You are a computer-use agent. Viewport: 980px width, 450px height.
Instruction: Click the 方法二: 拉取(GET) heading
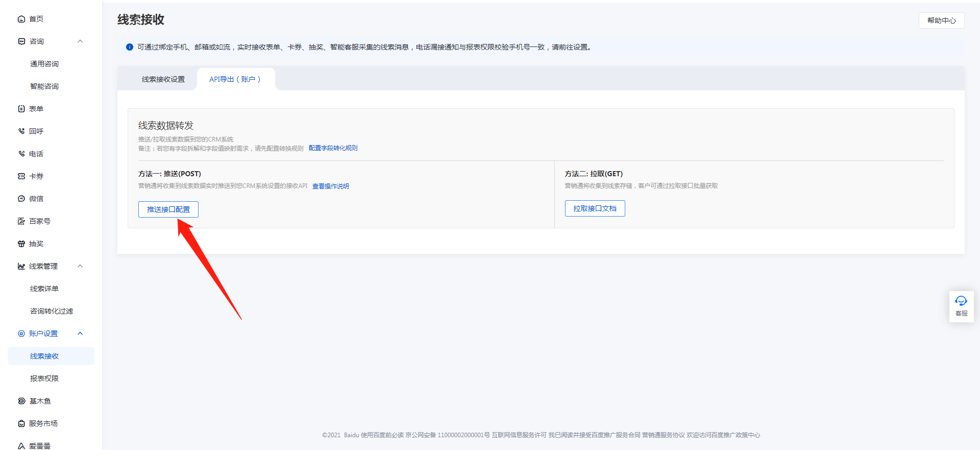(x=594, y=174)
